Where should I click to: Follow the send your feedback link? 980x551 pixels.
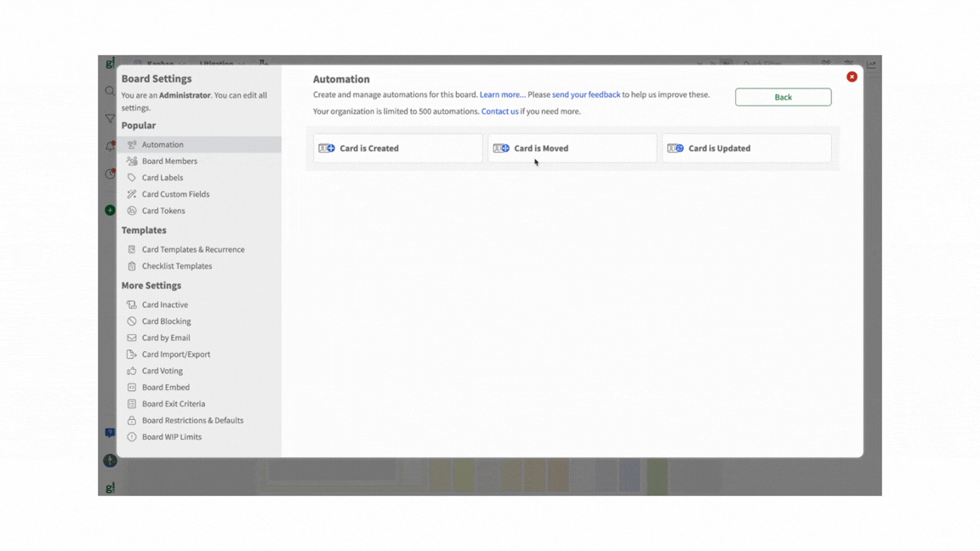tap(586, 95)
